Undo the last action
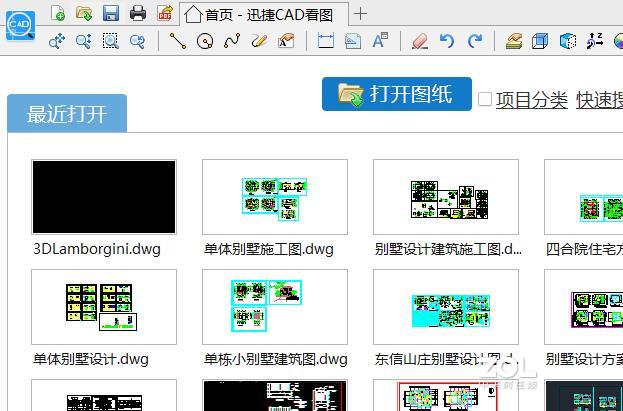This screenshot has height=411, width=623. coord(447,41)
